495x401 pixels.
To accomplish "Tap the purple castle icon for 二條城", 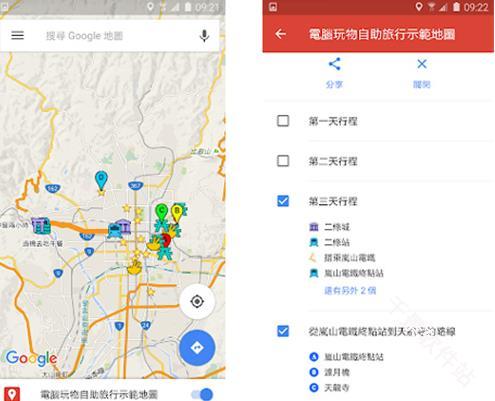I will coord(124,226).
